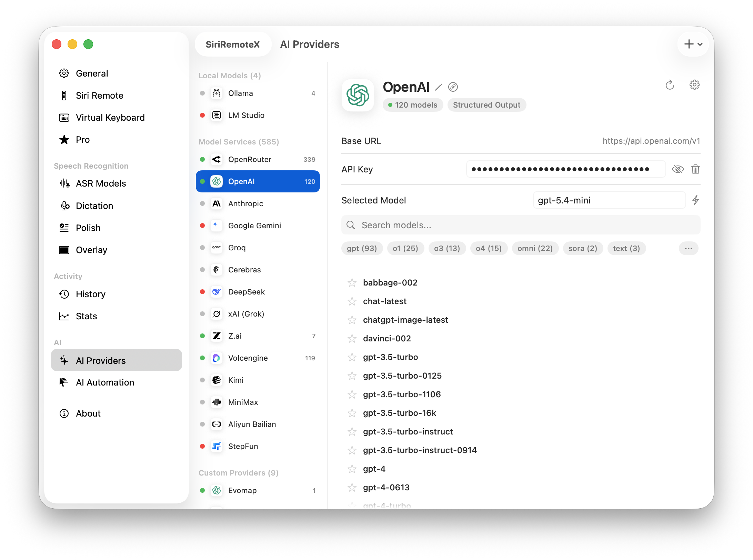Open OpenAI provider settings gear
The height and width of the screenshot is (560, 753).
point(694,85)
